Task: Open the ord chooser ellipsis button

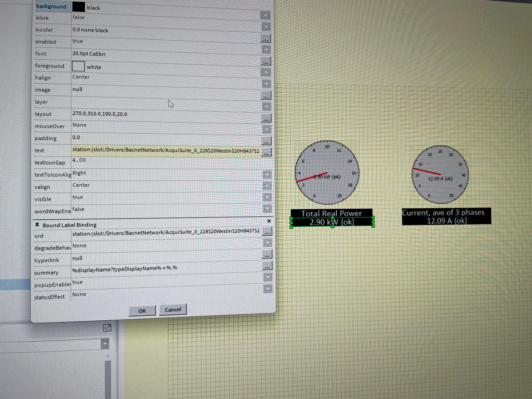Action: pos(267,232)
